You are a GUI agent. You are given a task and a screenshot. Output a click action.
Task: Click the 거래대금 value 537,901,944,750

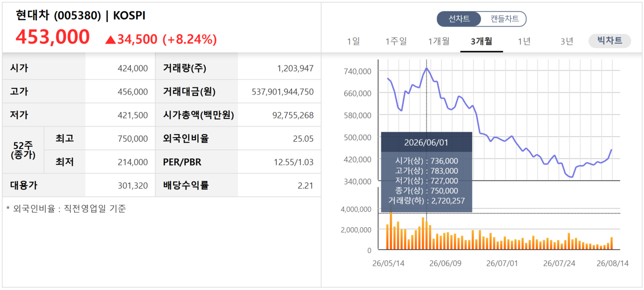click(283, 91)
